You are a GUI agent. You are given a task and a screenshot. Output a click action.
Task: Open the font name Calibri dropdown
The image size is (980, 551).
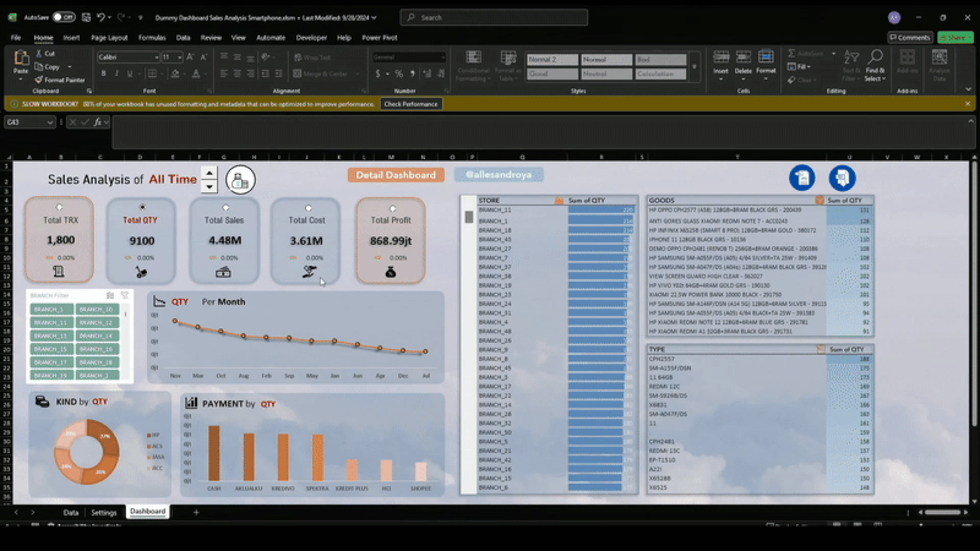pos(157,58)
